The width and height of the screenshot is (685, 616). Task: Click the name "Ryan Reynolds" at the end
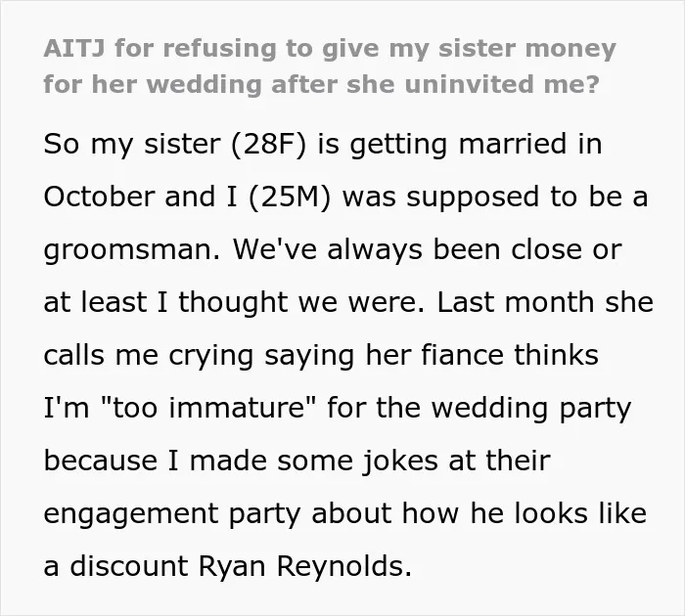304,567
